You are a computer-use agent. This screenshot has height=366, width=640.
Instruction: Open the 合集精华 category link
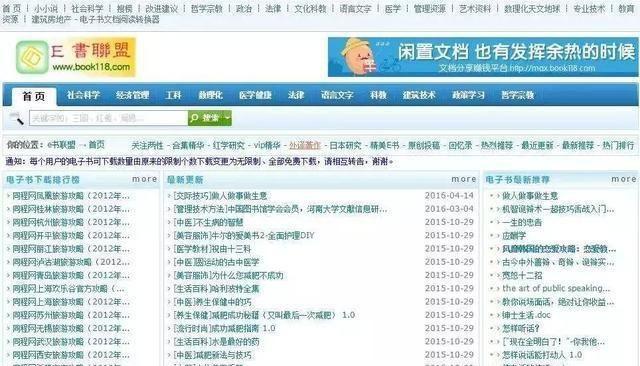[x=188, y=145]
